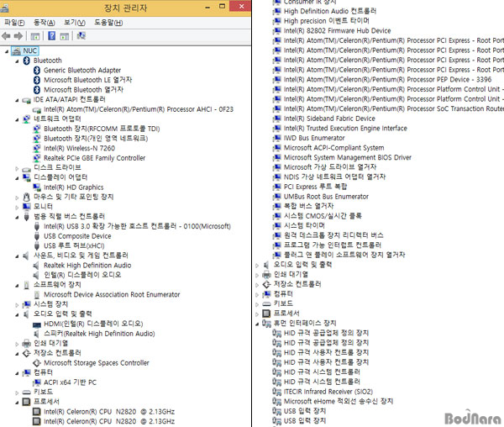The image size is (504, 427).
Task: Expand the 마우스 및 기타 포인팅 장치 category
Action: (17, 198)
